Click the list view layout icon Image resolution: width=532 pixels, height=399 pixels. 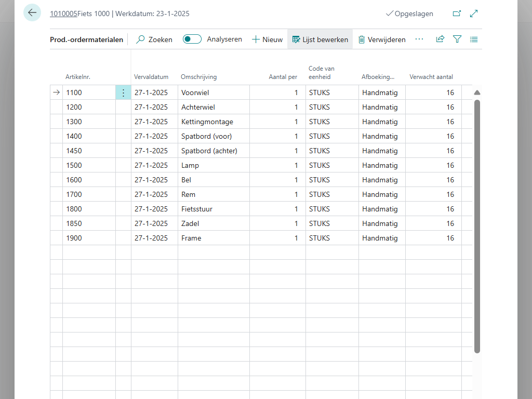[x=474, y=39]
